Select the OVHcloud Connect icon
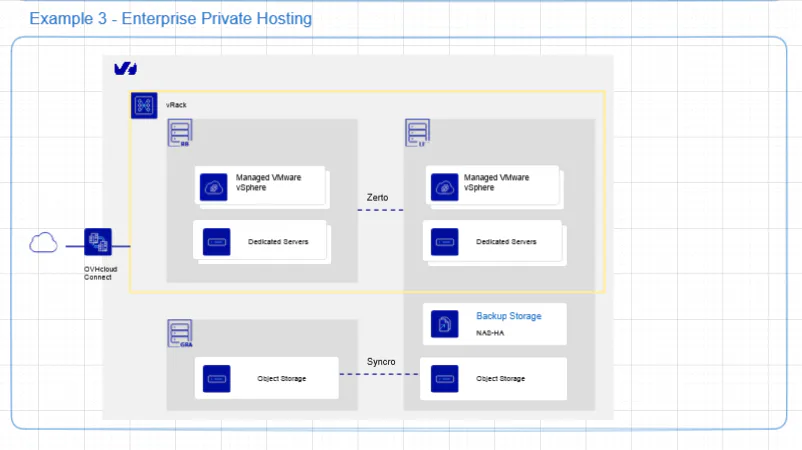This screenshot has height=450, width=802. tap(98, 242)
